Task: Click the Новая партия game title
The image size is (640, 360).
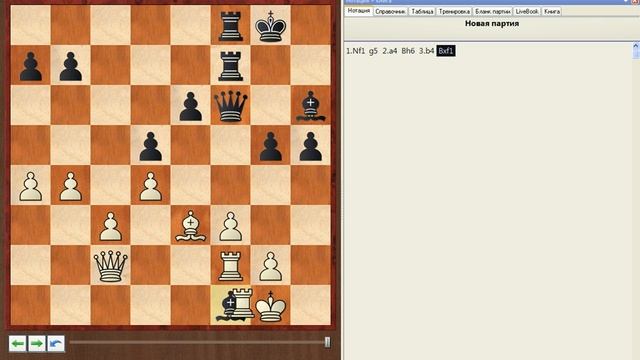Action: click(492, 24)
